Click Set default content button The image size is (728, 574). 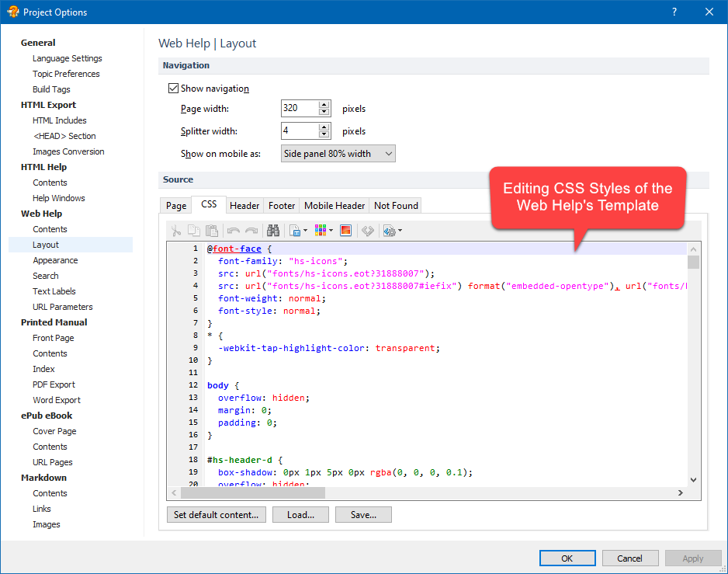[x=217, y=514]
